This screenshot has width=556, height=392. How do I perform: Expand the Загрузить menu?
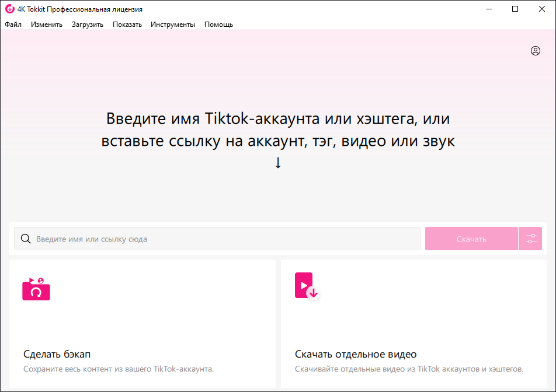tap(88, 24)
